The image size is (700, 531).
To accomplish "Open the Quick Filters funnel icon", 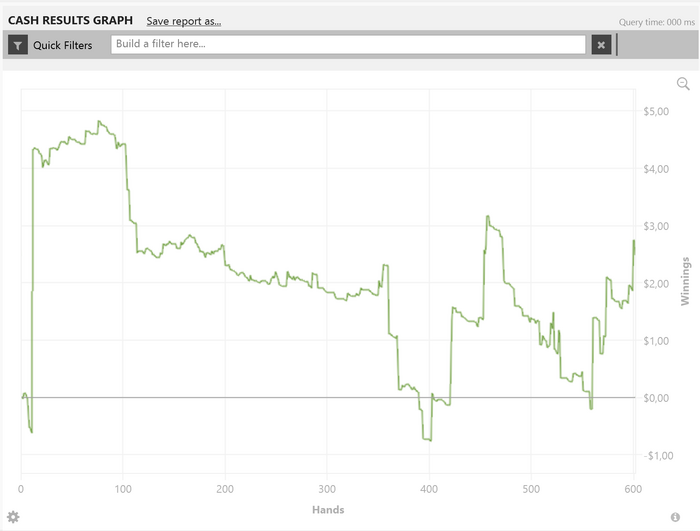I will click(18, 45).
